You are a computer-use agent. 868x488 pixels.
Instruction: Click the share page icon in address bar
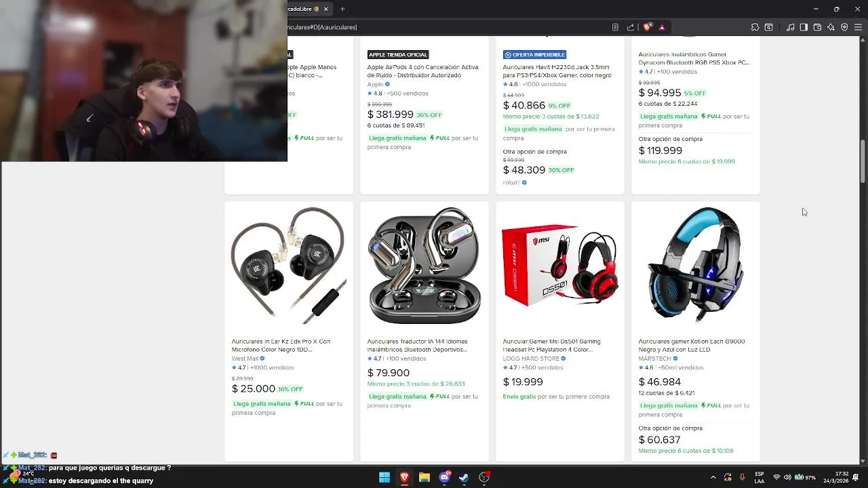(631, 27)
